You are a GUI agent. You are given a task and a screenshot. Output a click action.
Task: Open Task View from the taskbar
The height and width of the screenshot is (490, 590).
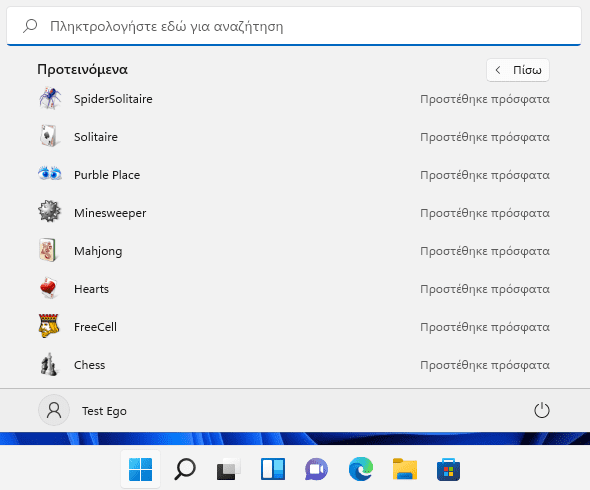pos(228,469)
